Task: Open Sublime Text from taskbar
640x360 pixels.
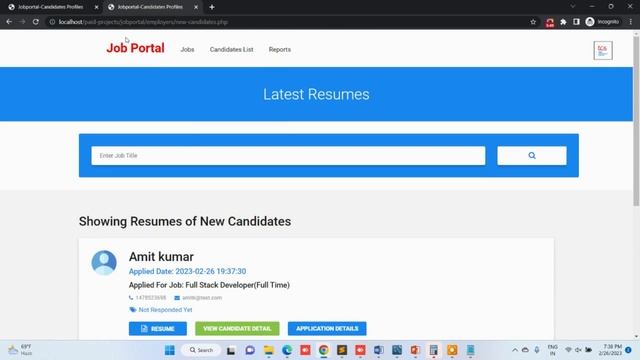Action: (342, 350)
